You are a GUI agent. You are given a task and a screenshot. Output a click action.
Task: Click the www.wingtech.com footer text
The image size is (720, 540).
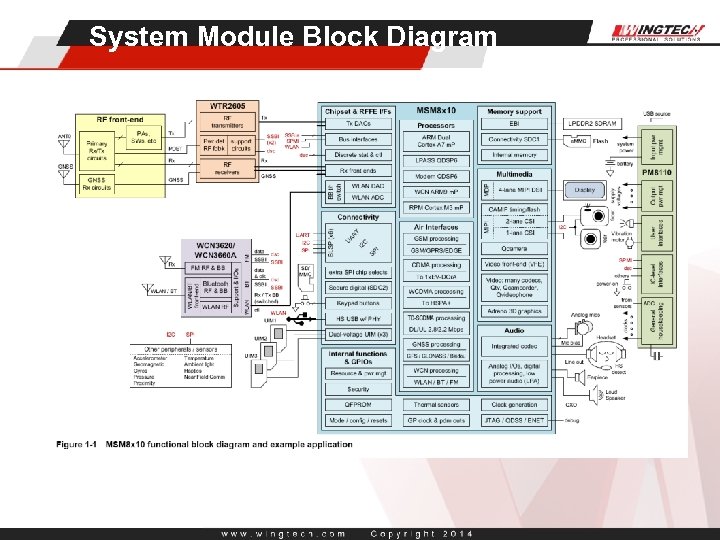click(x=283, y=534)
